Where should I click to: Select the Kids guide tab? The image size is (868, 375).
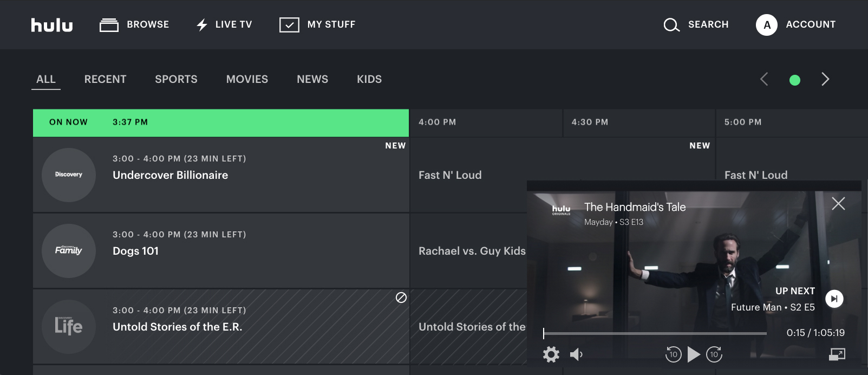369,79
